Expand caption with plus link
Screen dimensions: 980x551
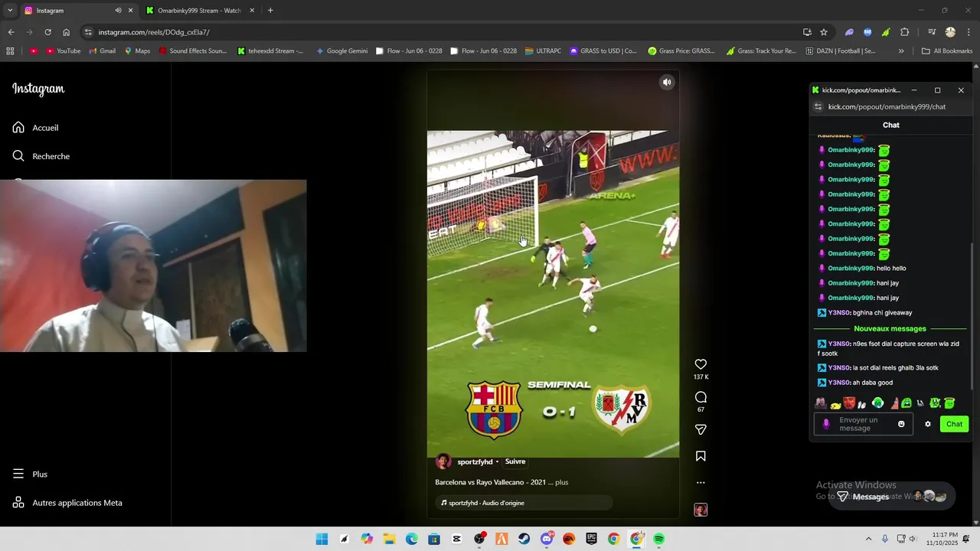coord(561,482)
